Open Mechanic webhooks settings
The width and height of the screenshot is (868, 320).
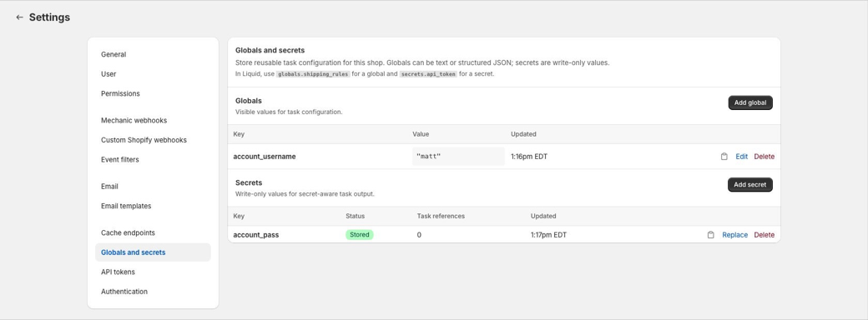pos(134,121)
